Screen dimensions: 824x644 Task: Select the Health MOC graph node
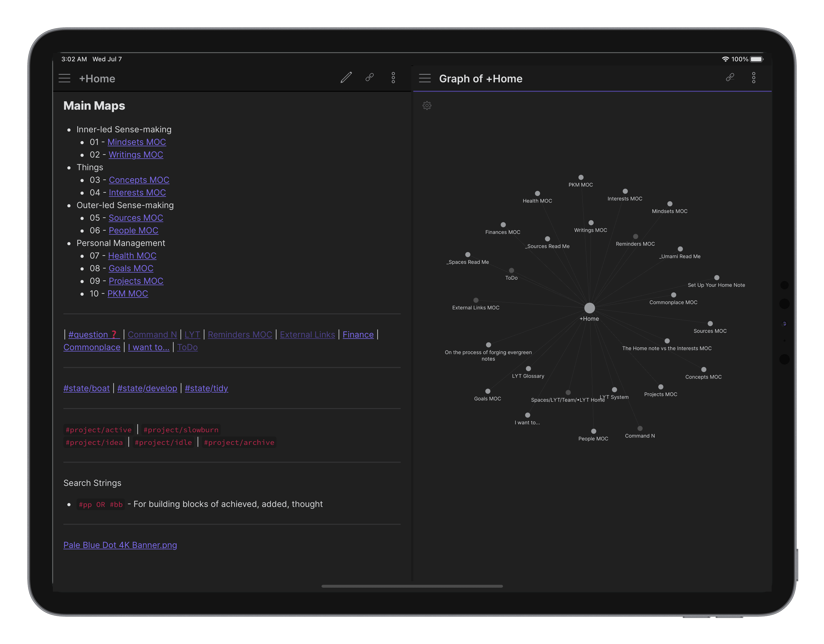tap(537, 194)
